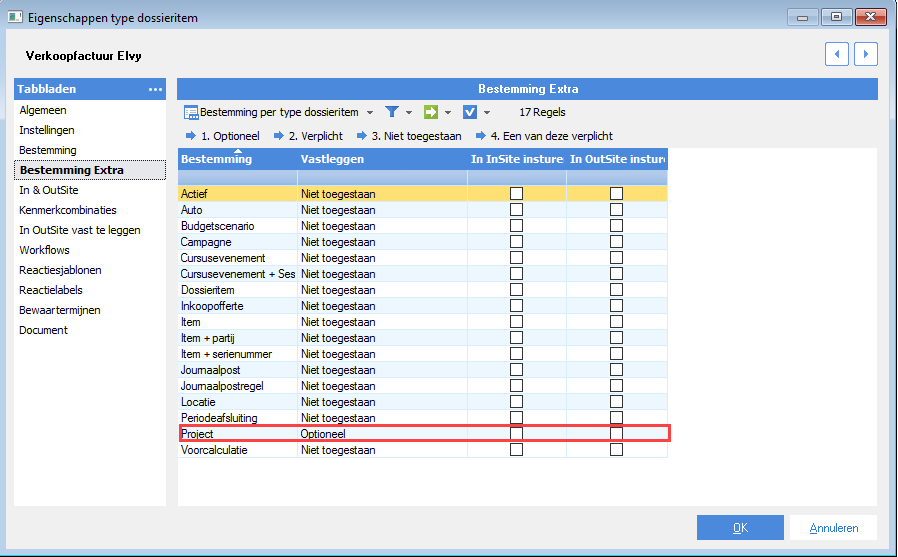Open the Algemeen tab
898x557 pixels.
click(90, 110)
